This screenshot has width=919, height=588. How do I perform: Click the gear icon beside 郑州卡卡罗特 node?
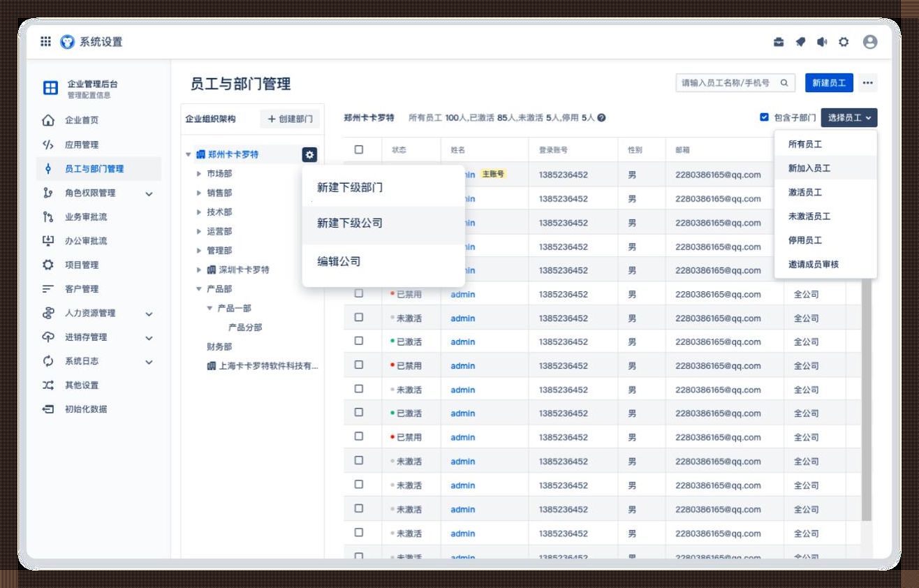click(310, 154)
